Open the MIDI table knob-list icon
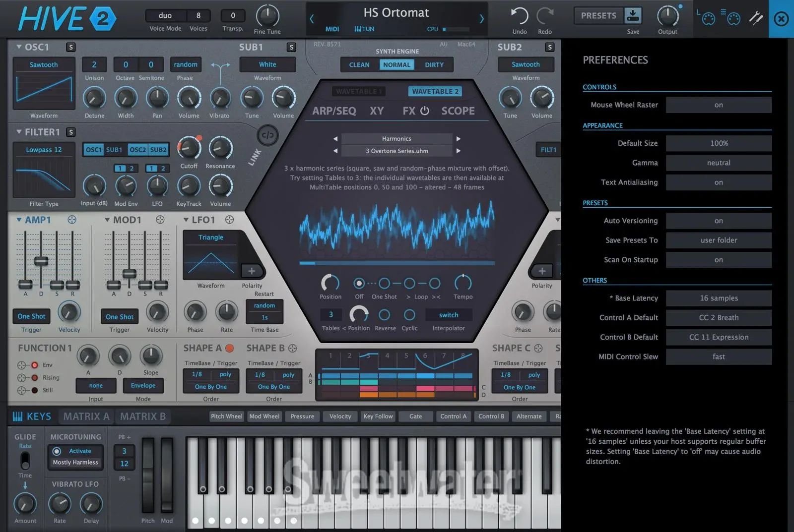 (x=731, y=17)
